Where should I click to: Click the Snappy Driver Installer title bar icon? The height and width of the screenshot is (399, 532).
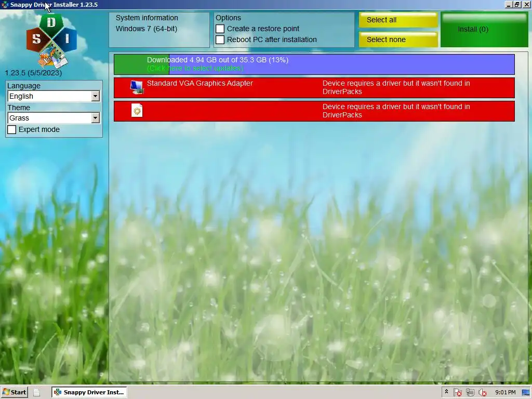[x=5, y=4]
